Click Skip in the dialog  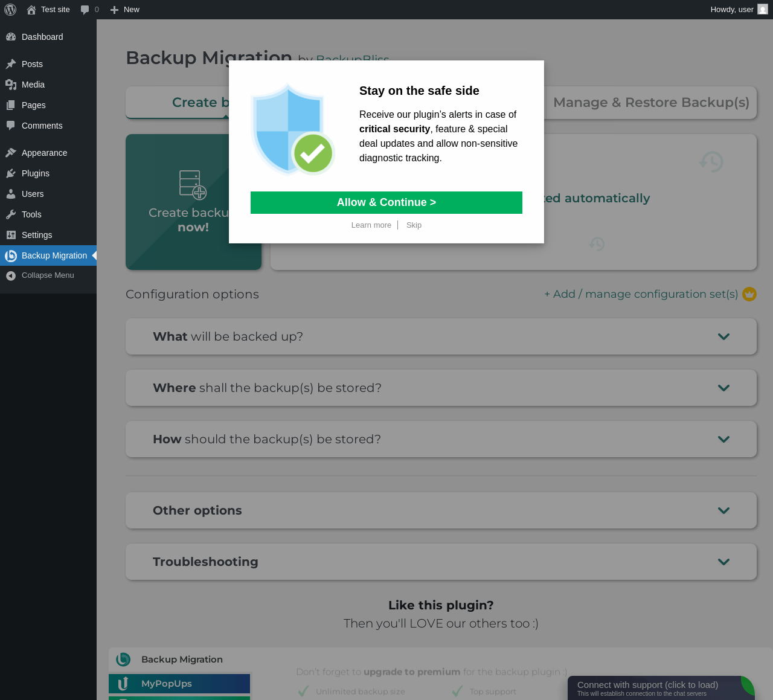(x=414, y=225)
